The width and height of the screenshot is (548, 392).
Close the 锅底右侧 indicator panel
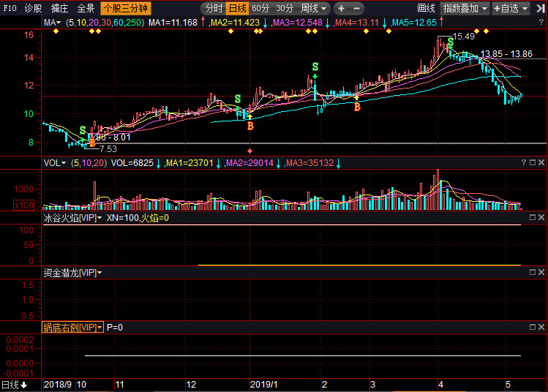541,327
